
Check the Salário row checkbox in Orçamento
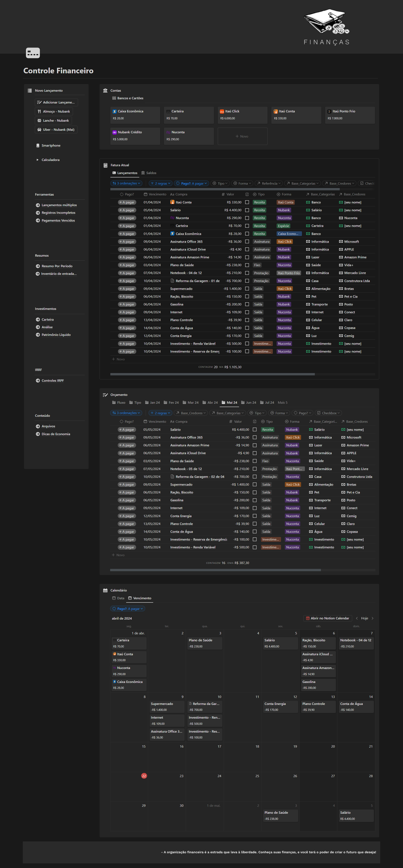[x=254, y=430]
